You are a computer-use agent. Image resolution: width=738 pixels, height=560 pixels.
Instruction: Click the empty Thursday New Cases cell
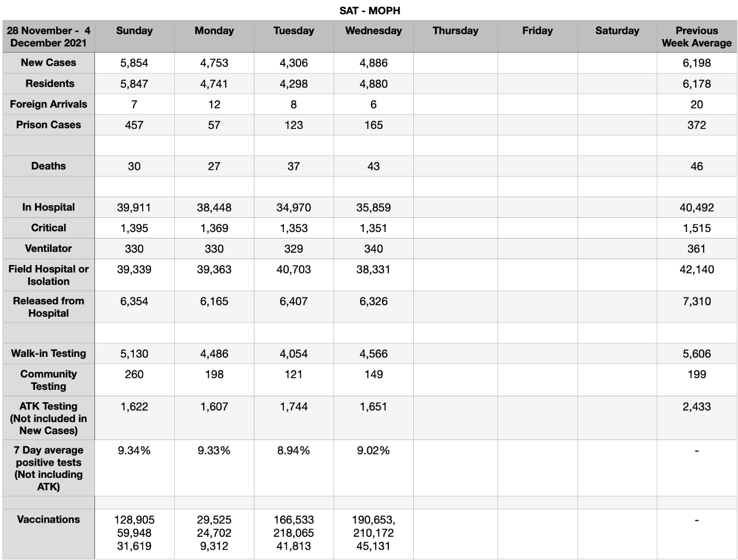click(455, 63)
